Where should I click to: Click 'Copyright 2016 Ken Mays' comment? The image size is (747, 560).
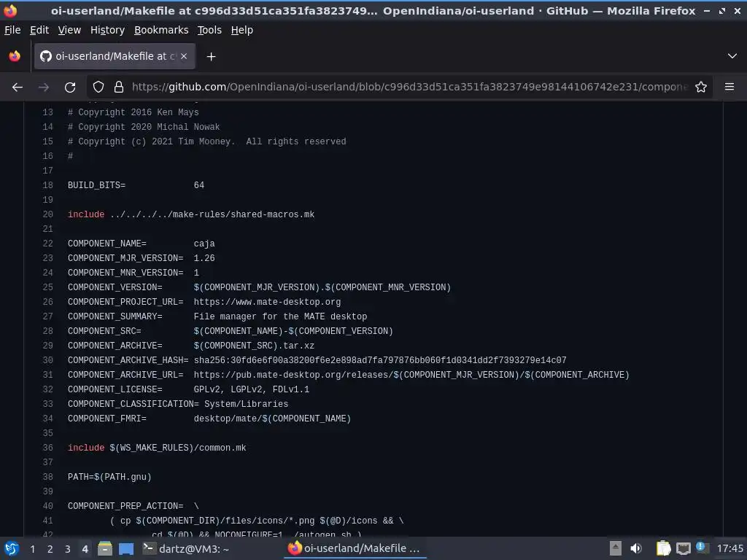click(x=133, y=112)
